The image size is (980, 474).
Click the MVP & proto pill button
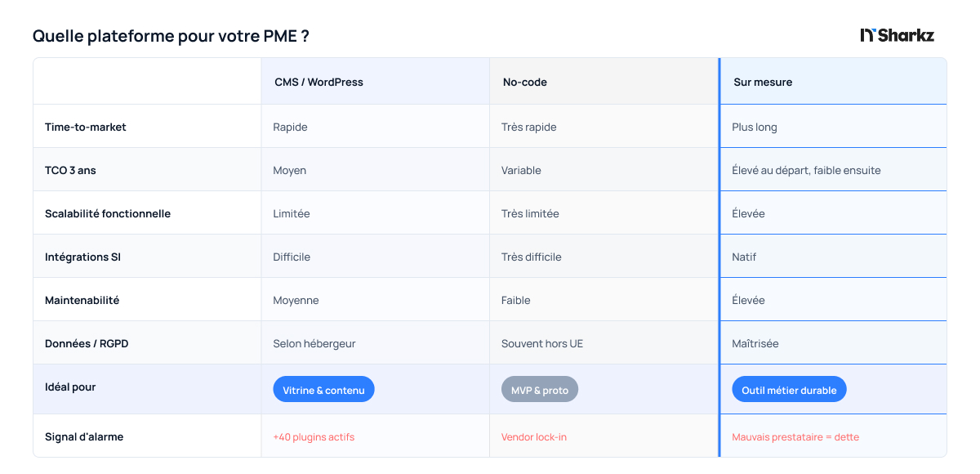539,390
